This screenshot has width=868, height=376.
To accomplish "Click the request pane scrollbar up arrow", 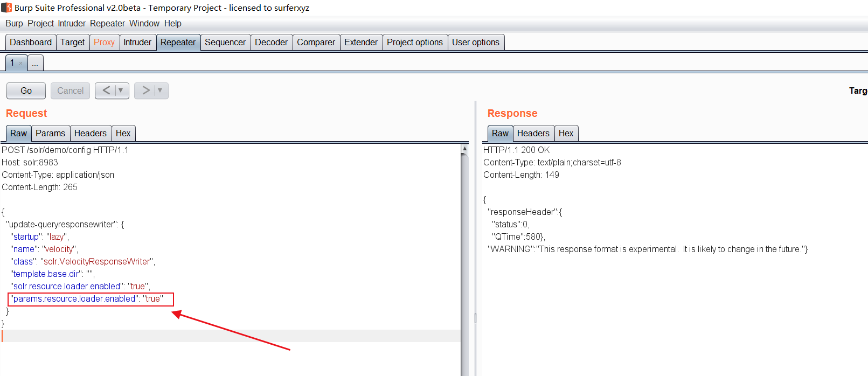I will click(464, 149).
